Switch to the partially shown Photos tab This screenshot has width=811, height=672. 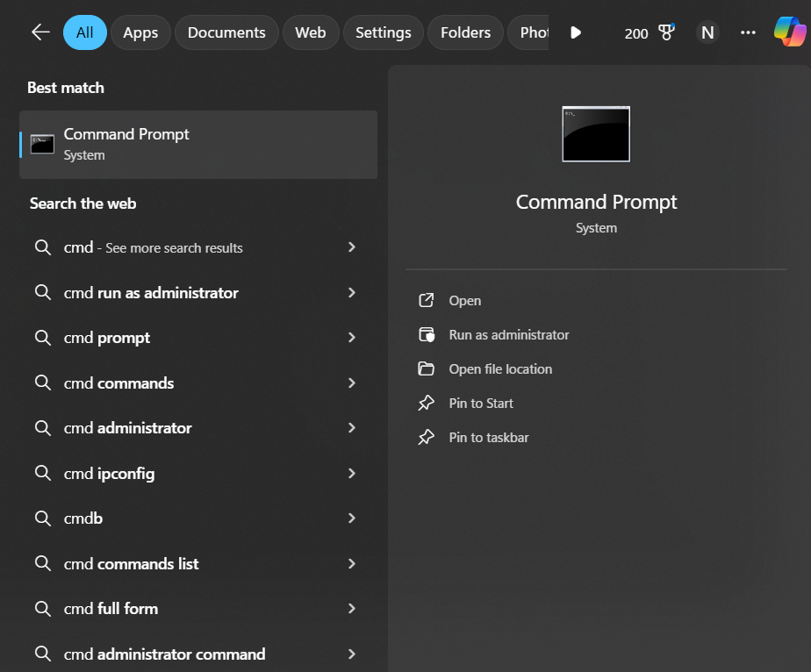pyautogui.click(x=528, y=32)
